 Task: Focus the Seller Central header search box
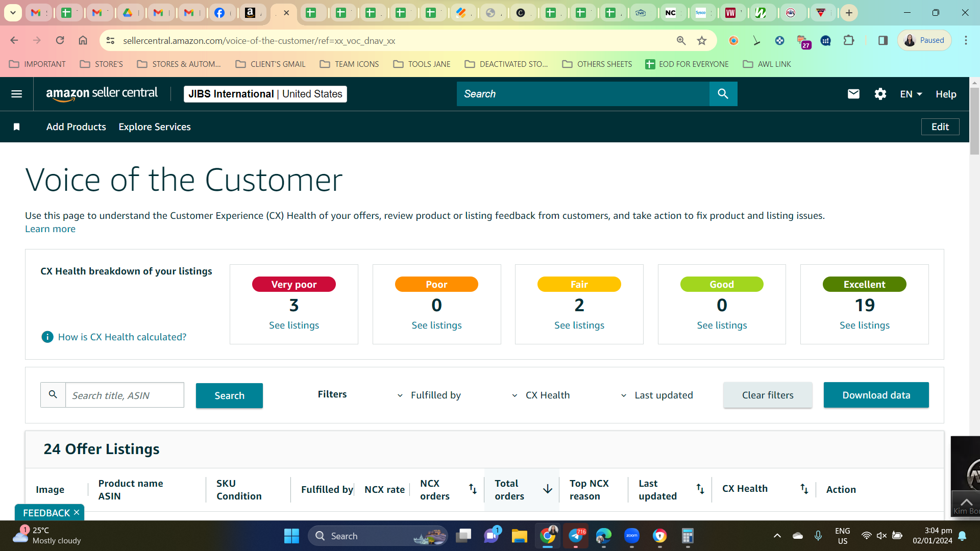pyautogui.click(x=583, y=94)
